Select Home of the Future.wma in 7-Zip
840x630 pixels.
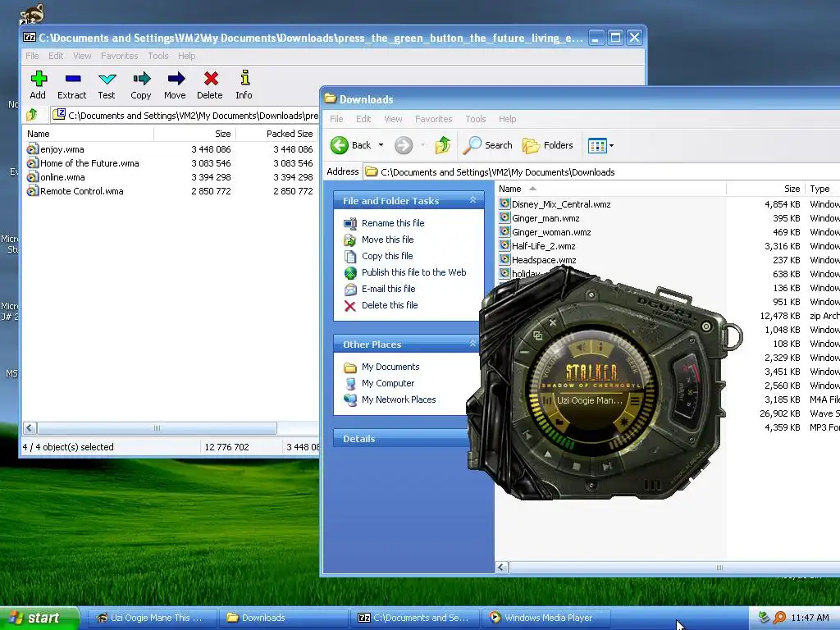pyautogui.click(x=89, y=163)
